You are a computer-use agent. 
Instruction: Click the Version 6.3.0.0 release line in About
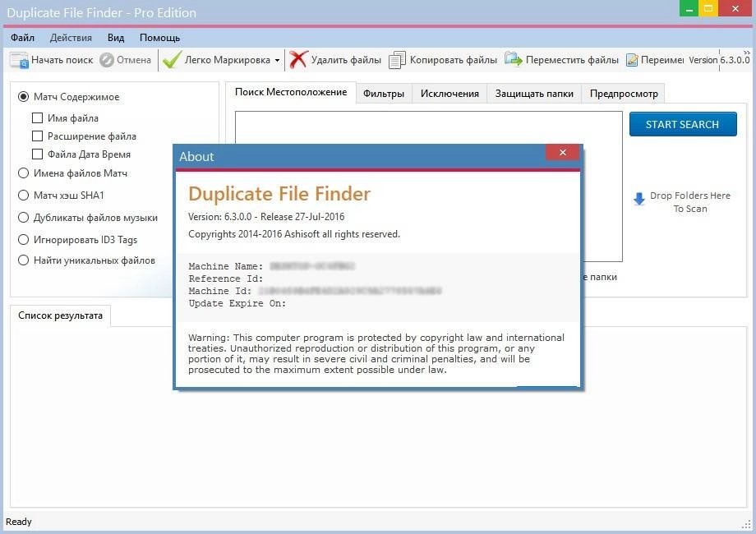tap(266, 217)
